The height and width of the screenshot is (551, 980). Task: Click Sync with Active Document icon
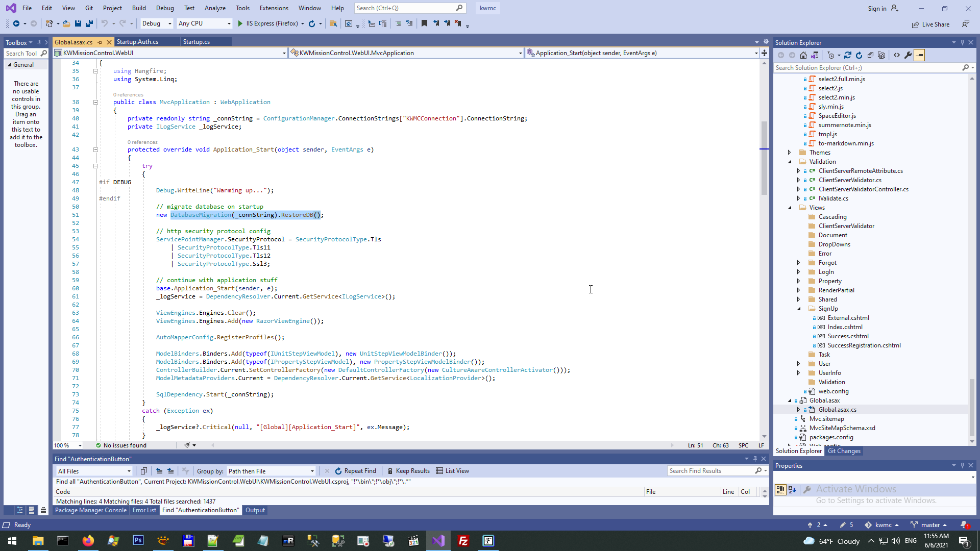pyautogui.click(x=848, y=55)
